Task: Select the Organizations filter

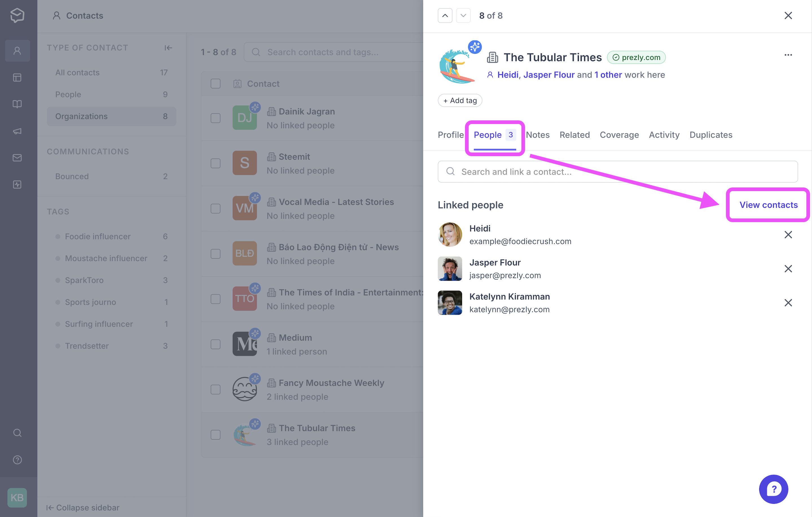Action: 111,116
